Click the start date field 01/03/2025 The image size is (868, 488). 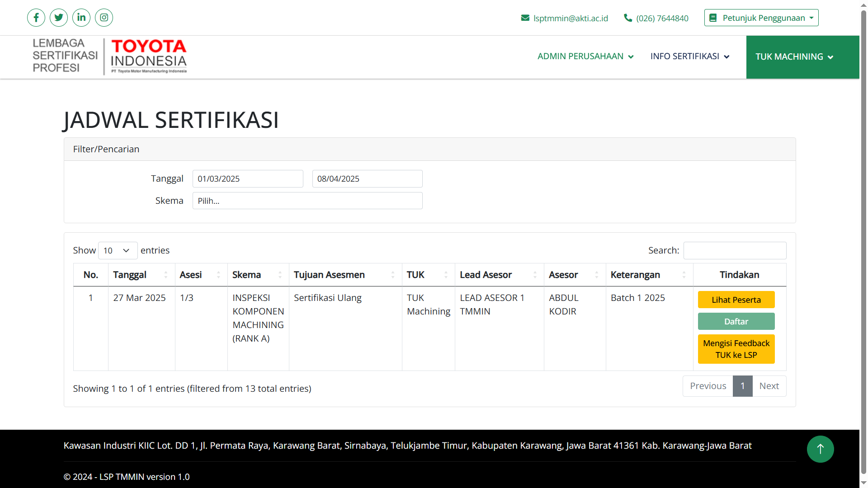tap(248, 178)
